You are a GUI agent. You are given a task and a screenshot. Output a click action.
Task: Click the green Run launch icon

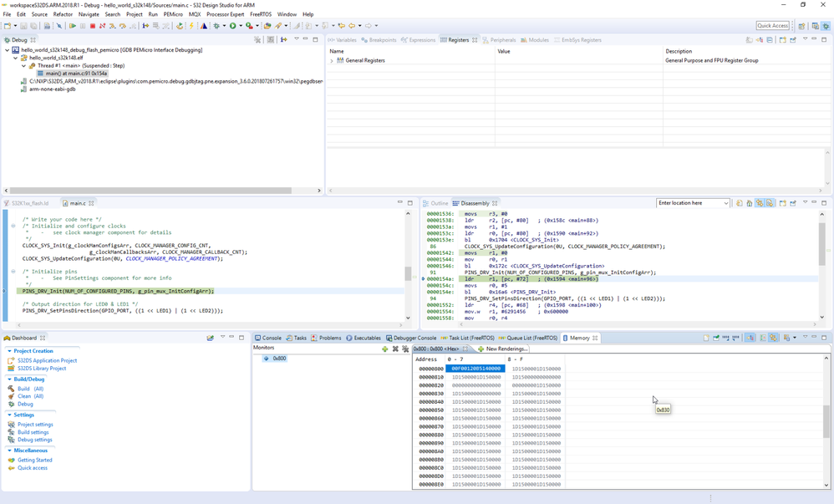[232, 26]
